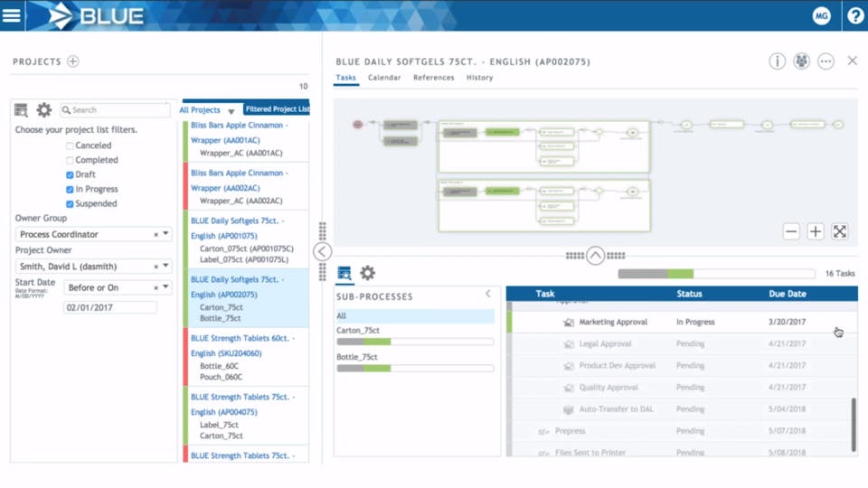Click the start node of workflow diagram
The height and width of the screenshot is (488, 868).
pyautogui.click(x=358, y=125)
